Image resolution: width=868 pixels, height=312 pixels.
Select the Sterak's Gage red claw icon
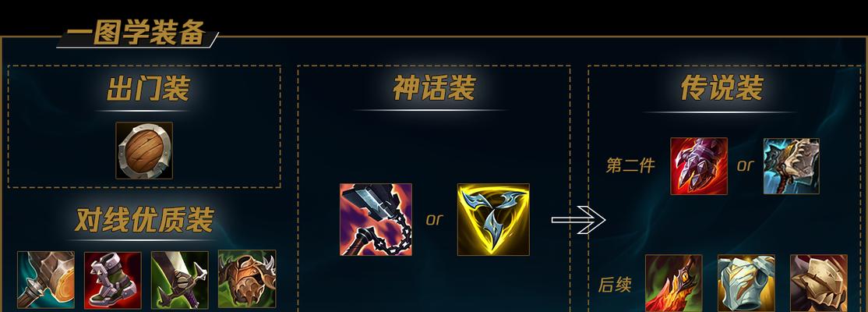click(x=699, y=166)
